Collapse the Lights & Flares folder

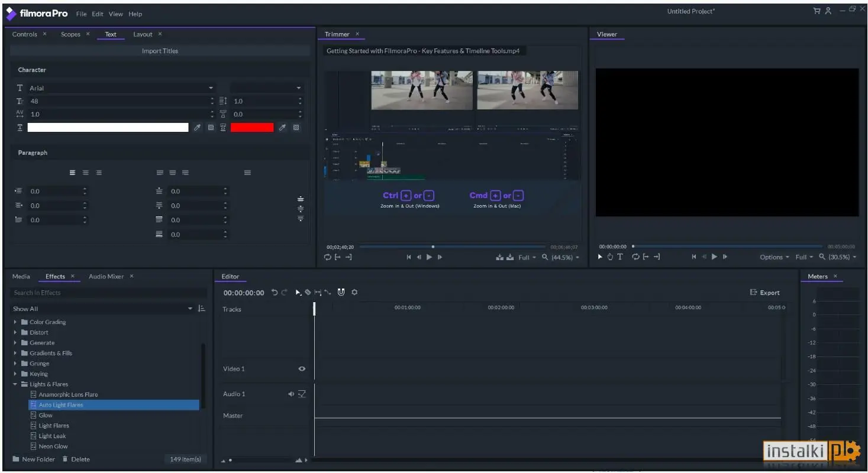[15, 384]
